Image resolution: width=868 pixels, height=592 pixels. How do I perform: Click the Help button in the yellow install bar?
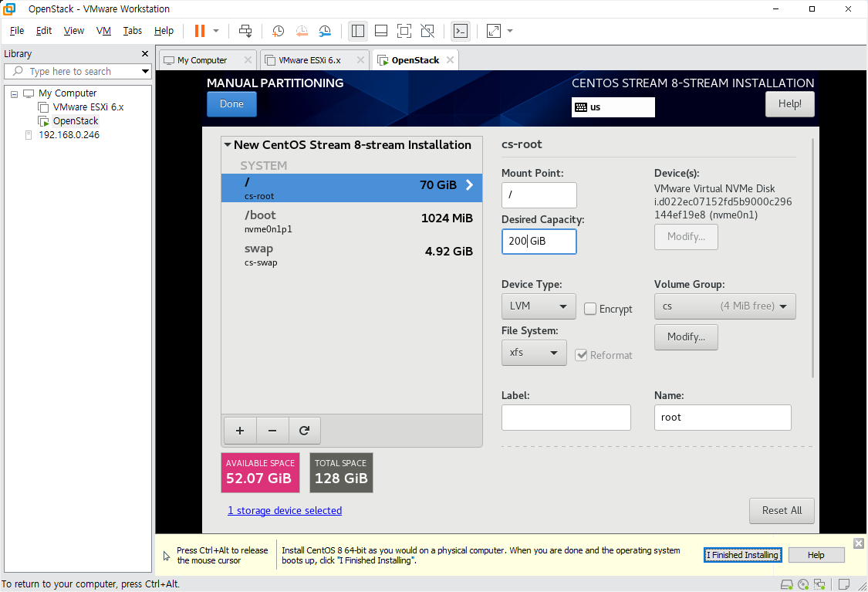[816, 555]
